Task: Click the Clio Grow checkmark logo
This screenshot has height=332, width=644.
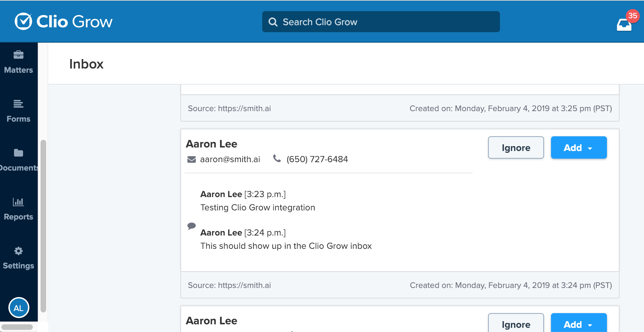Action: [23, 21]
